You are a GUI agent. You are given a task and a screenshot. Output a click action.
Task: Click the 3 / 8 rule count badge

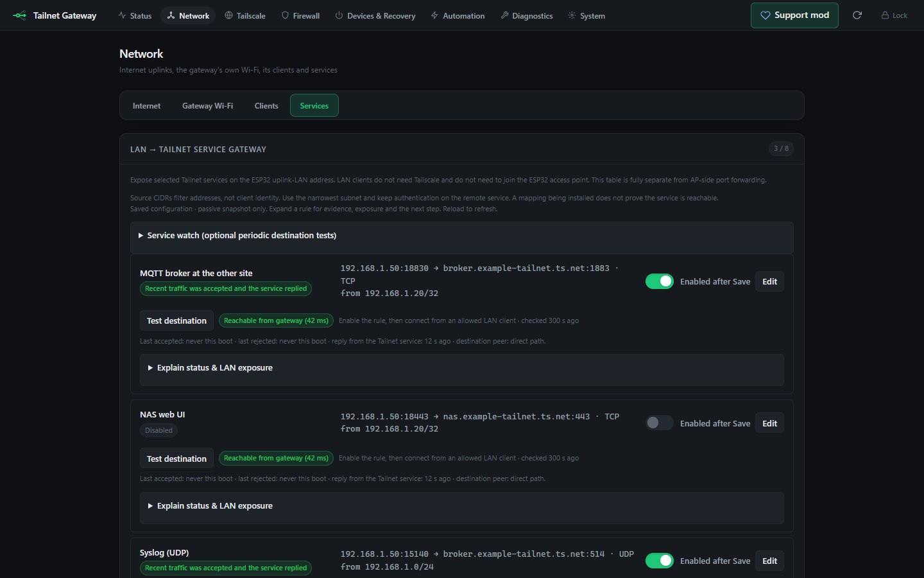[781, 148]
